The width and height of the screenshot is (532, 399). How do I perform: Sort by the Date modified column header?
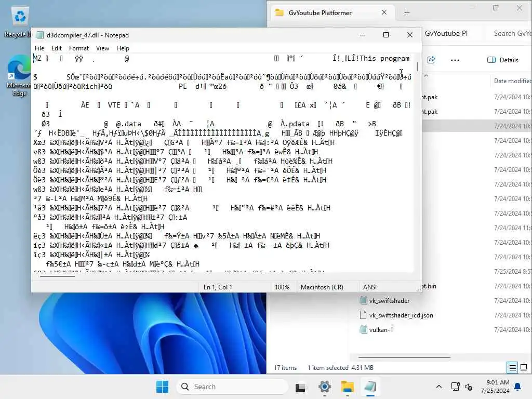tap(512, 81)
